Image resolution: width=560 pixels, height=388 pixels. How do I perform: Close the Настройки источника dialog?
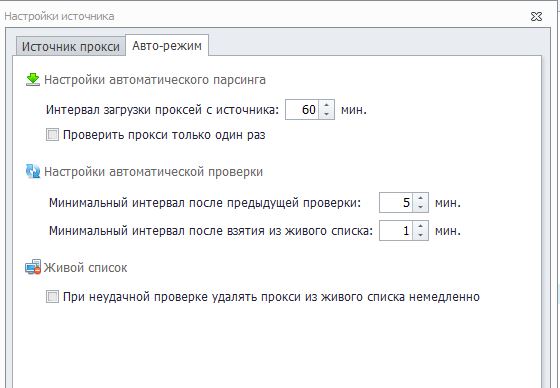tap(536, 16)
